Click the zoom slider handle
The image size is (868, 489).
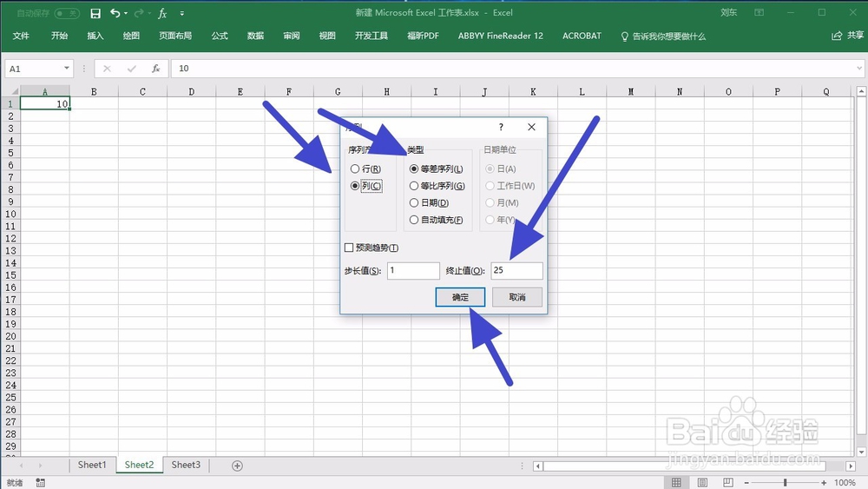pyautogui.click(x=785, y=483)
